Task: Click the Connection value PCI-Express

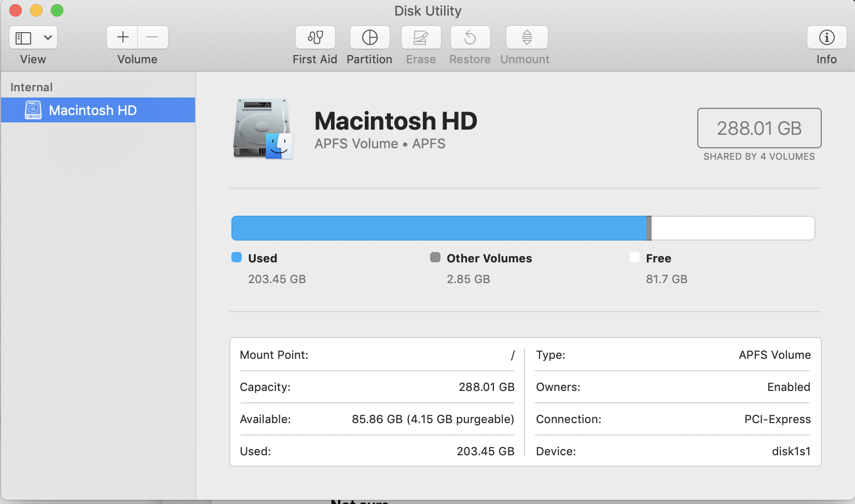Action: click(x=778, y=419)
